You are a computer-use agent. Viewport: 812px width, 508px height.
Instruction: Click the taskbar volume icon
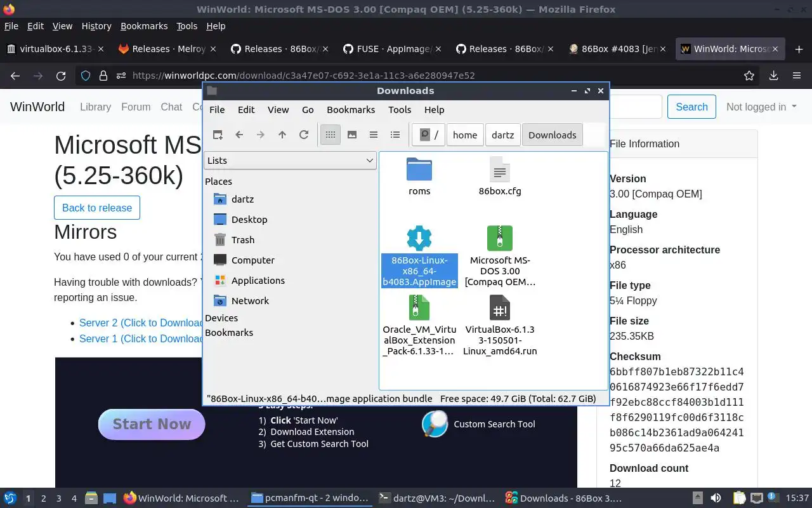(716, 498)
